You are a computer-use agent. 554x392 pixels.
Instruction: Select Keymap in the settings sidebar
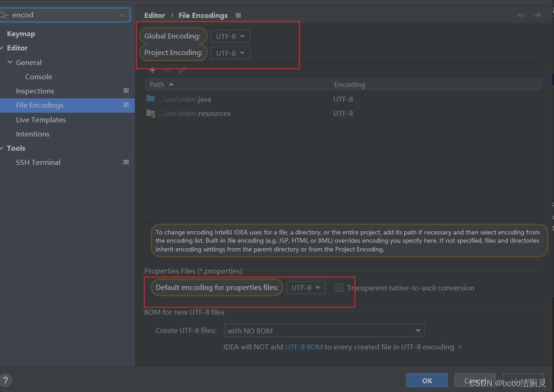click(x=21, y=33)
